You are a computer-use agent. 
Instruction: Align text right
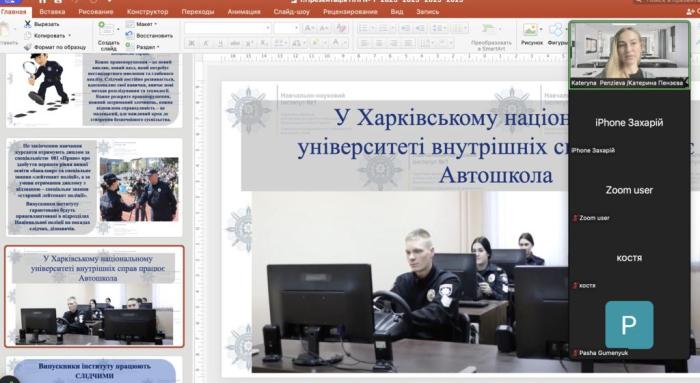pos(394,43)
